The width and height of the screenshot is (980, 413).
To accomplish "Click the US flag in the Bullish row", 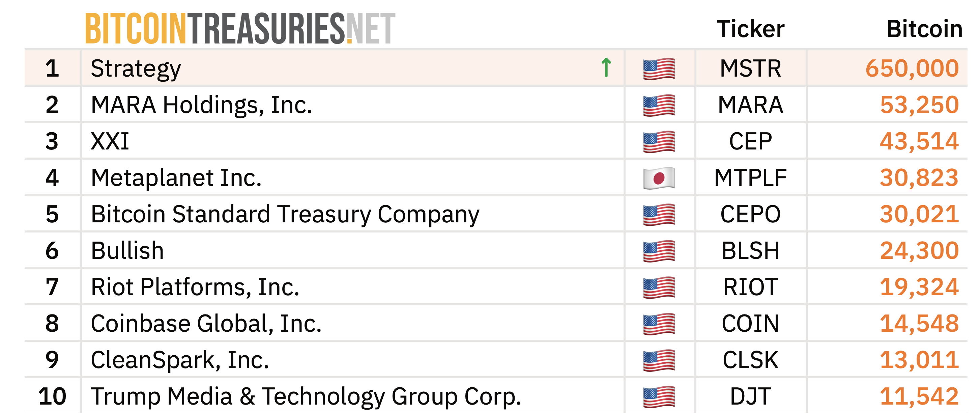I will (659, 251).
